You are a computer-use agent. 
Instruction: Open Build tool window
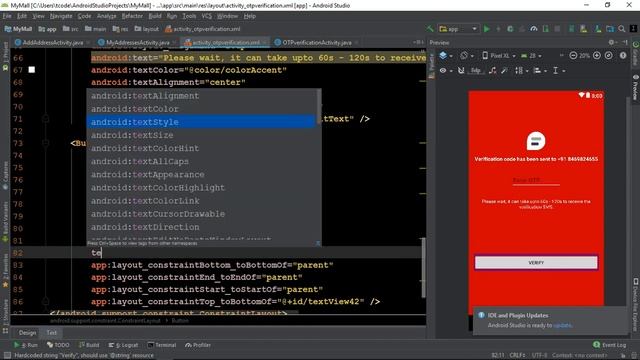89,345
